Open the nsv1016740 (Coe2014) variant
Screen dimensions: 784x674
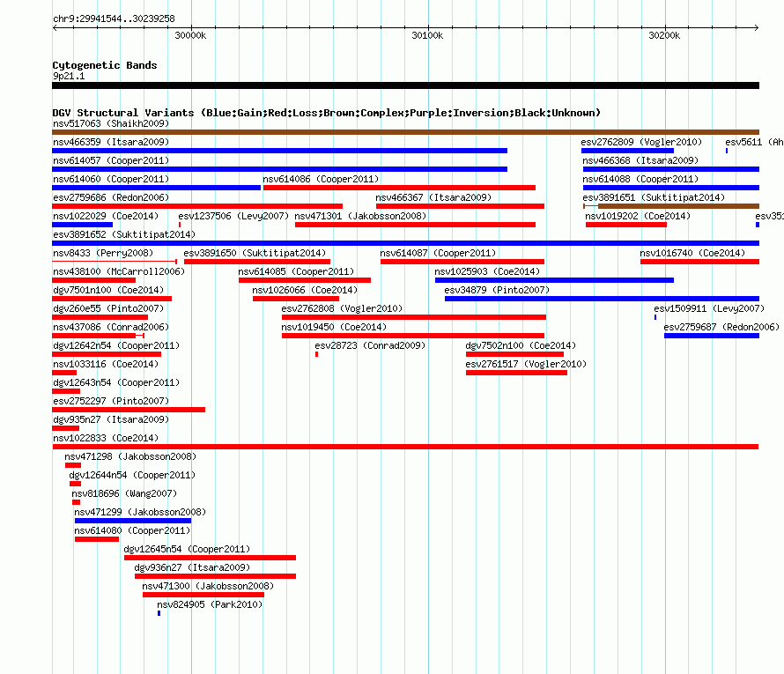[699, 262]
